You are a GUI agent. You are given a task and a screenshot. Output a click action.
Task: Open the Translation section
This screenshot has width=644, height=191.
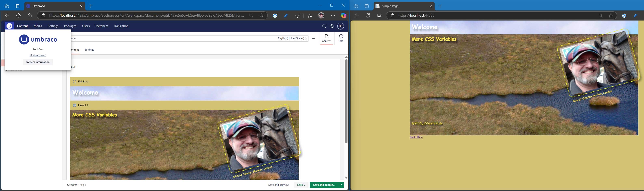coord(121,26)
